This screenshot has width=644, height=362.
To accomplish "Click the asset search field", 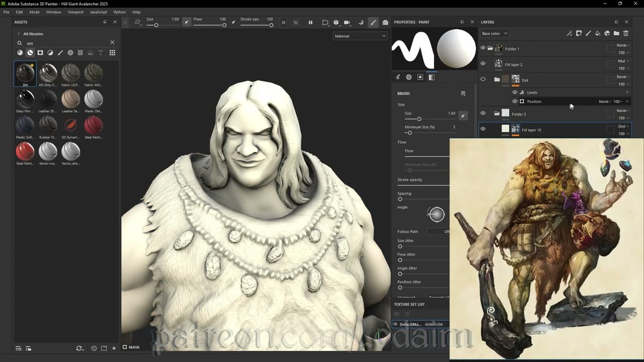I will pos(66,43).
